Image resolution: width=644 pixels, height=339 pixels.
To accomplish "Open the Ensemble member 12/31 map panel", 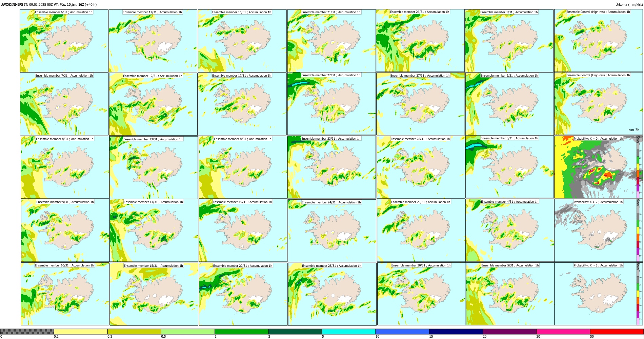I will pyautogui.click(x=153, y=104).
